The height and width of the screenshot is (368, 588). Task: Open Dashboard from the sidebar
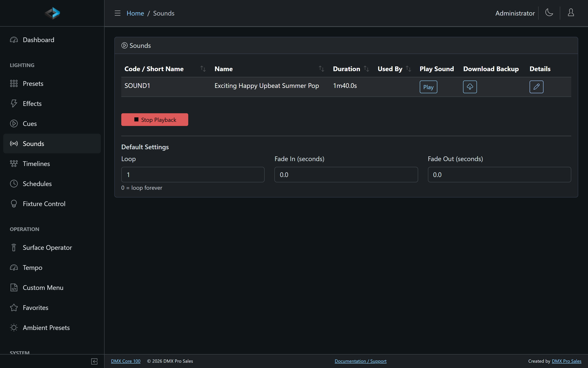(52, 40)
